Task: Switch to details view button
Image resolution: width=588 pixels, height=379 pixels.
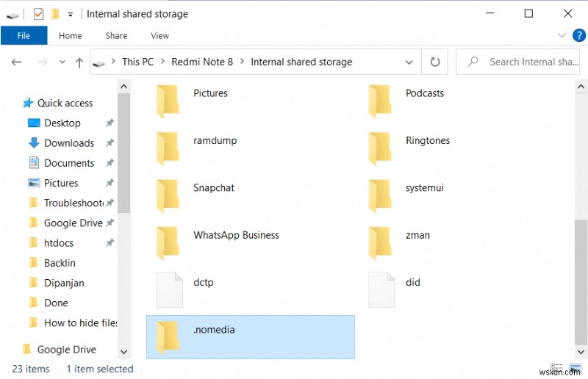Action: pos(556,368)
